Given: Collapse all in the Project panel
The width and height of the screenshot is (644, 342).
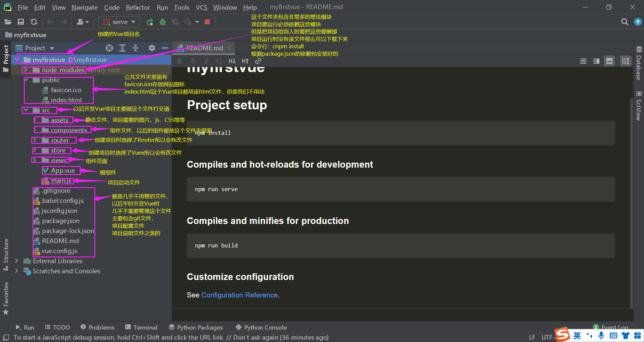Looking at the screenshot, I should (x=136, y=48).
